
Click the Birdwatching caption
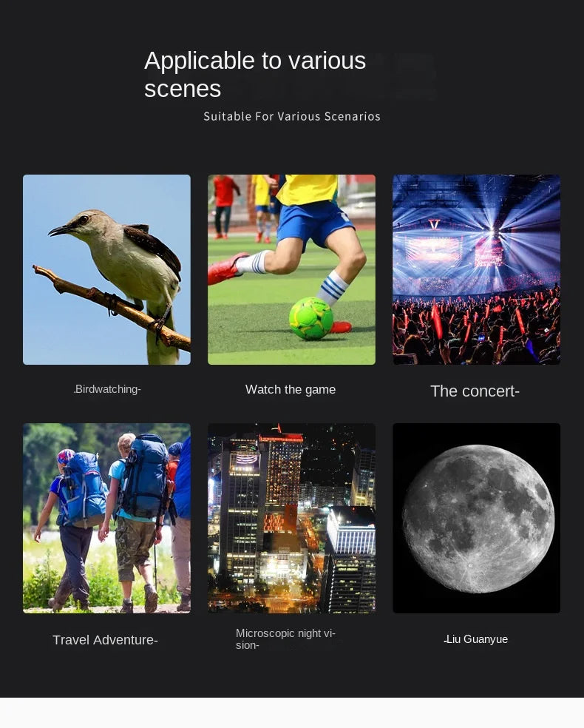pyautogui.click(x=107, y=389)
